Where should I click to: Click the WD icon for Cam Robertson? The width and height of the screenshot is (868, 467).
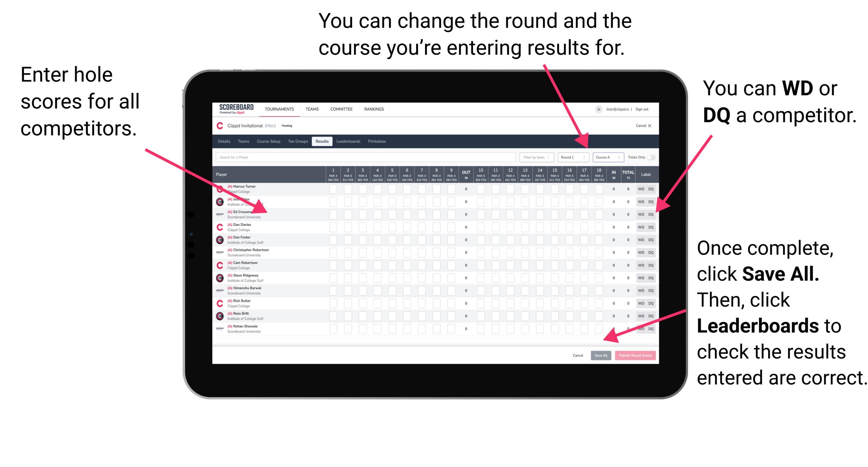coord(640,264)
